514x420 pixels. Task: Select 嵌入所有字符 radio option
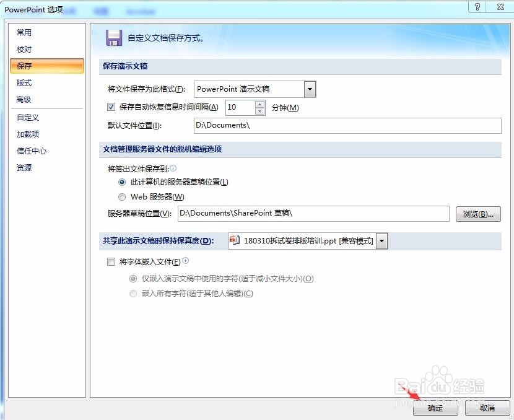(133, 294)
